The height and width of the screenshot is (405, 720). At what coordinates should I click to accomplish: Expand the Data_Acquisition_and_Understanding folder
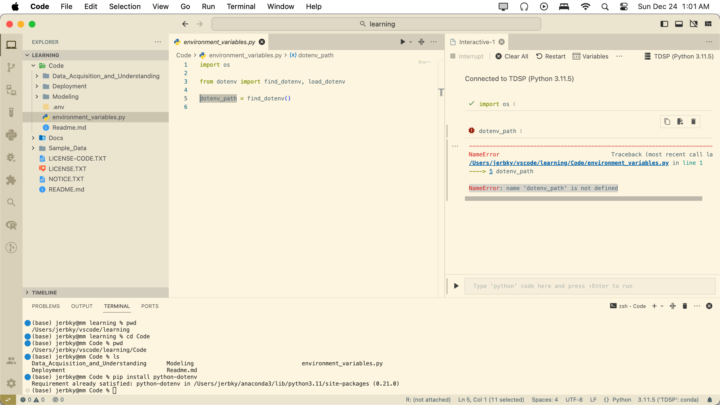click(36, 76)
